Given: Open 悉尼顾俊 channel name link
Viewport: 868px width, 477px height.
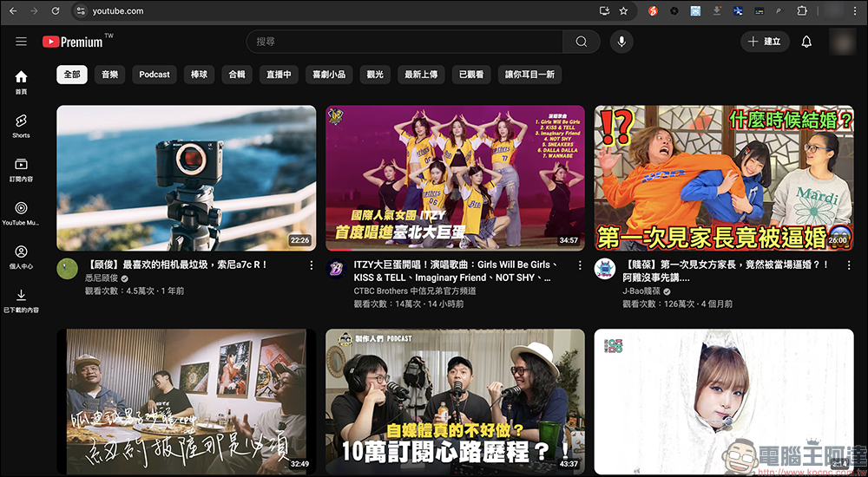Looking at the screenshot, I should tap(102, 278).
